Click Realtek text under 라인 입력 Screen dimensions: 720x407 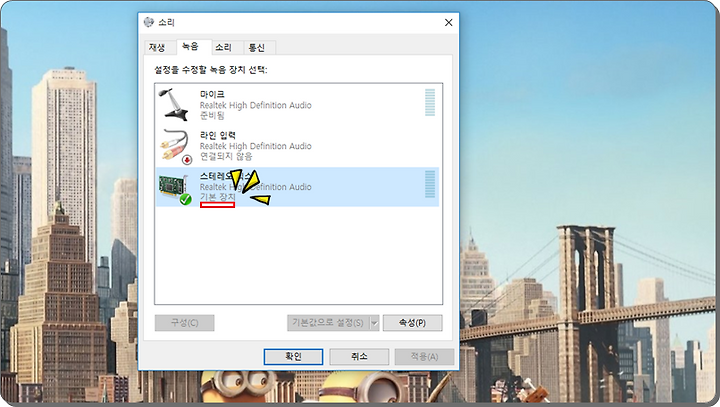(255, 146)
